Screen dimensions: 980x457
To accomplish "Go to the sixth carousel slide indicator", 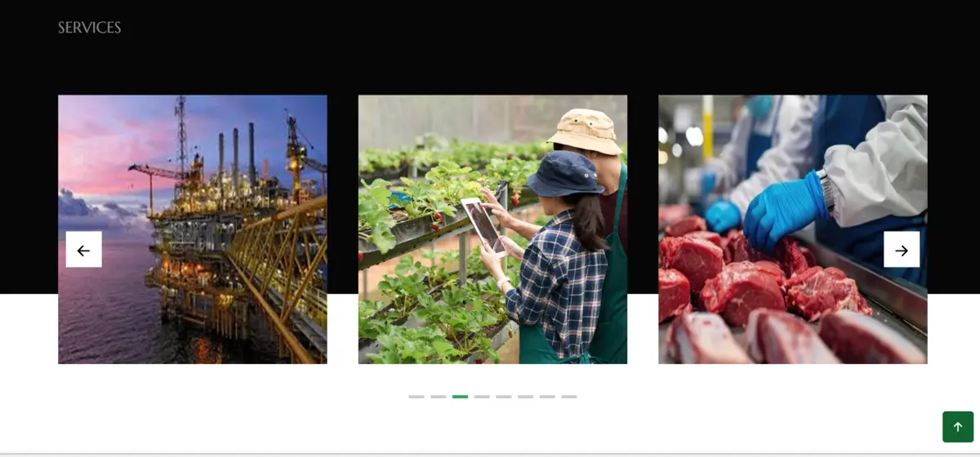I will [525, 397].
